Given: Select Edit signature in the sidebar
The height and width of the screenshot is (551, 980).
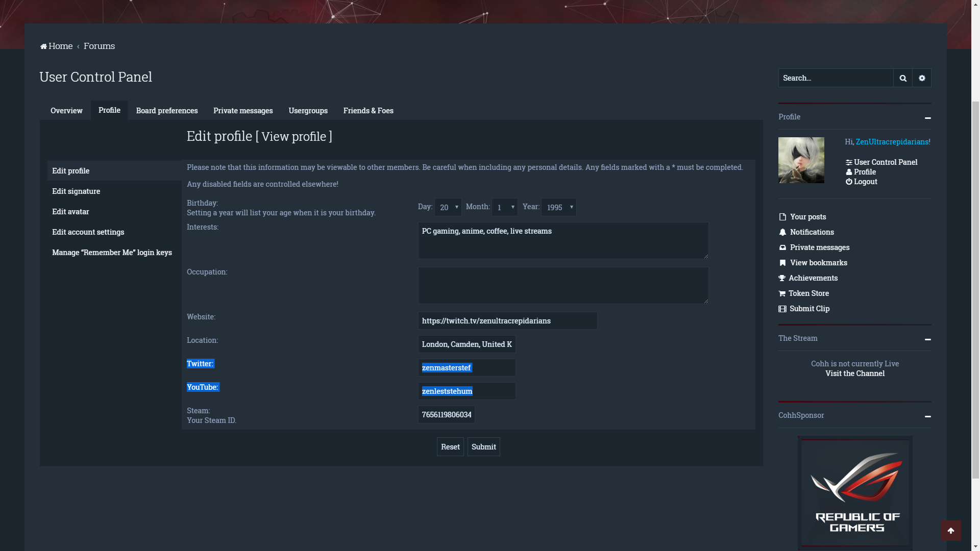Looking at the screenshot, I should (x=76, y=191).
